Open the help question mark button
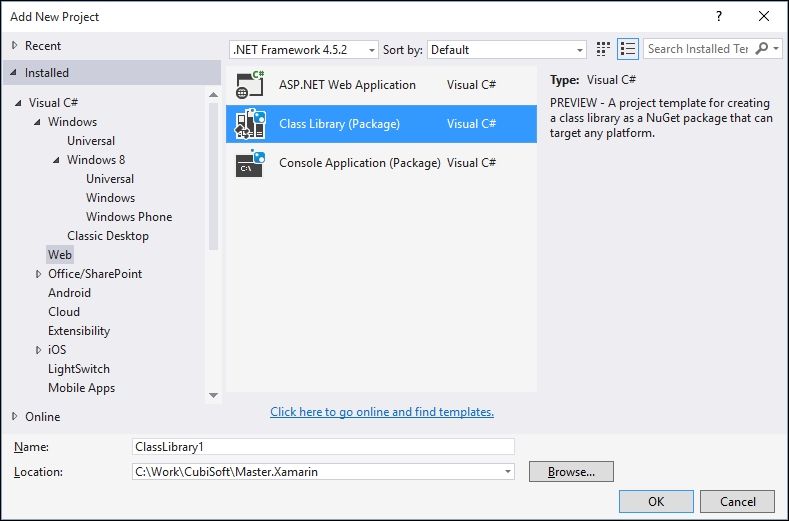 [x=719, y=16]
